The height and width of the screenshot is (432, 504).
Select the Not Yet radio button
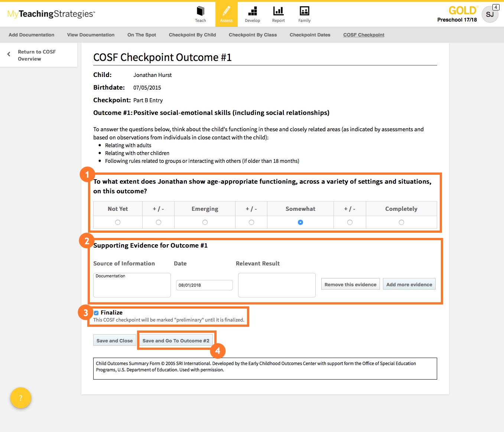coord(118,222)
